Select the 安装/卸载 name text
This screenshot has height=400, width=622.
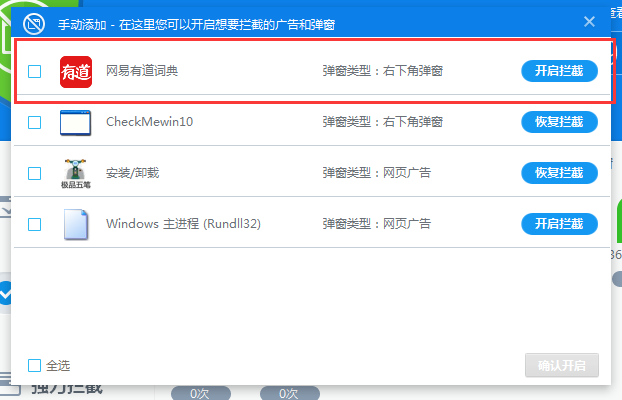[132, 173]
